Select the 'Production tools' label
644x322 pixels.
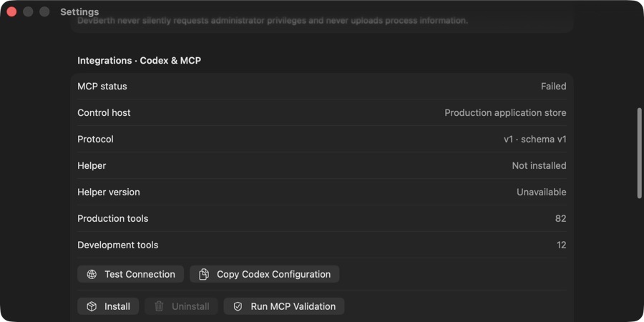pos(113,218)
